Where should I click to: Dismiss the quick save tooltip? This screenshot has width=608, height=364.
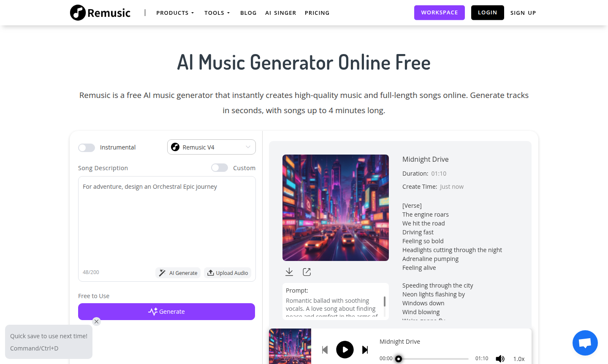pyautogui.click(x=97, y=321)
